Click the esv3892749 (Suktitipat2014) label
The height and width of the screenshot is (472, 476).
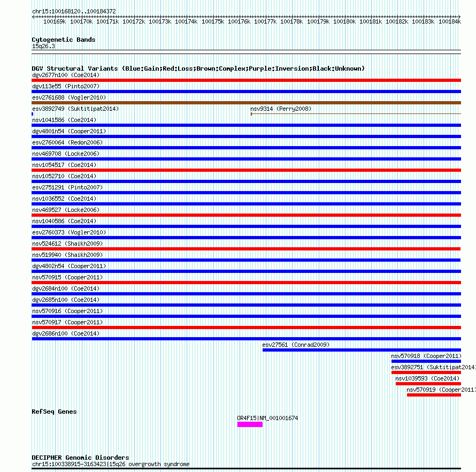(x=75, y=109)
